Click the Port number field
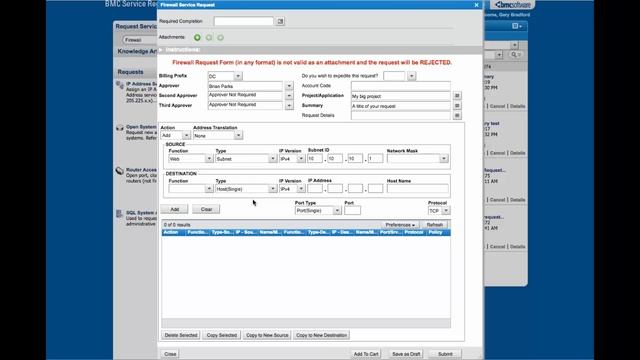Viewport: 640px width, 360px height. 352,211
